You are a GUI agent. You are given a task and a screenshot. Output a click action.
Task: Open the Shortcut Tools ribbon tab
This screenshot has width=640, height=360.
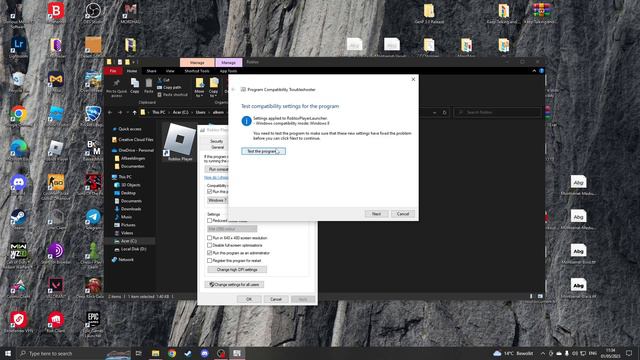tap(197, 71)
